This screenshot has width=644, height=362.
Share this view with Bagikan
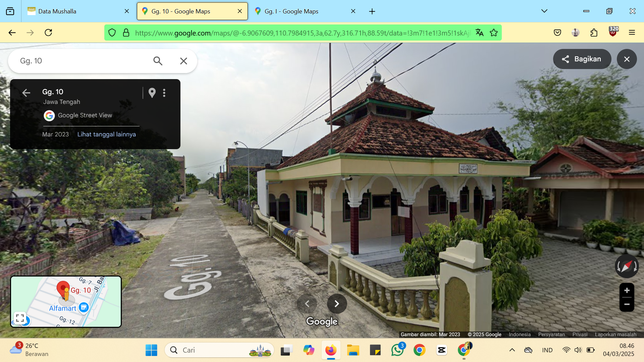point(582,59)
